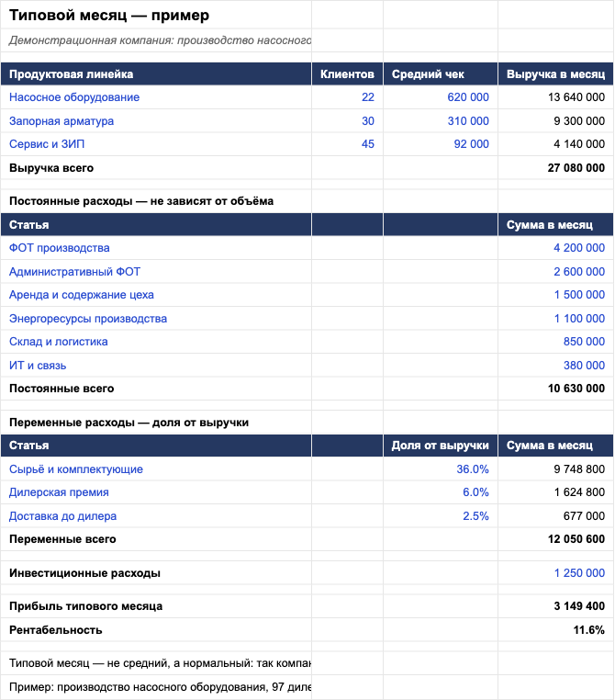Select average check value 310 000
Viewport: 615px width, 700px height.
[441, 121]
